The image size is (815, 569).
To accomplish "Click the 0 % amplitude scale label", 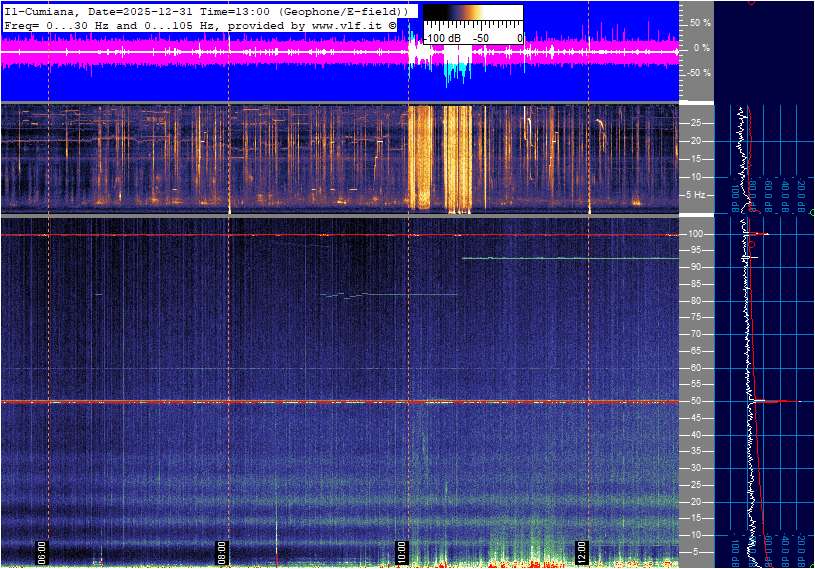I will (702, 47).
